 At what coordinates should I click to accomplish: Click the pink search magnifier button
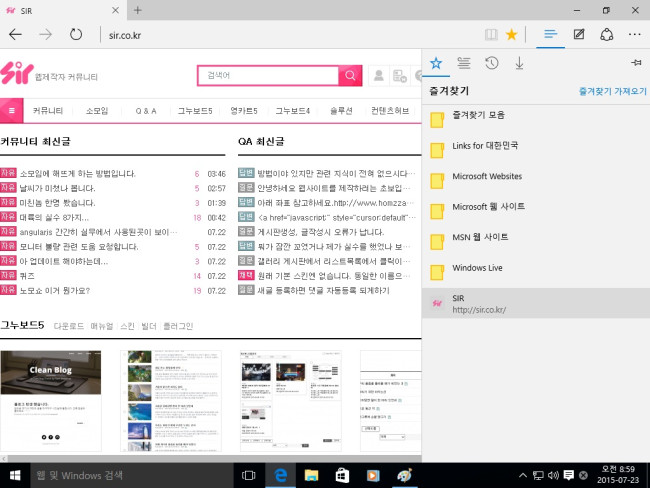pos(350,75)
